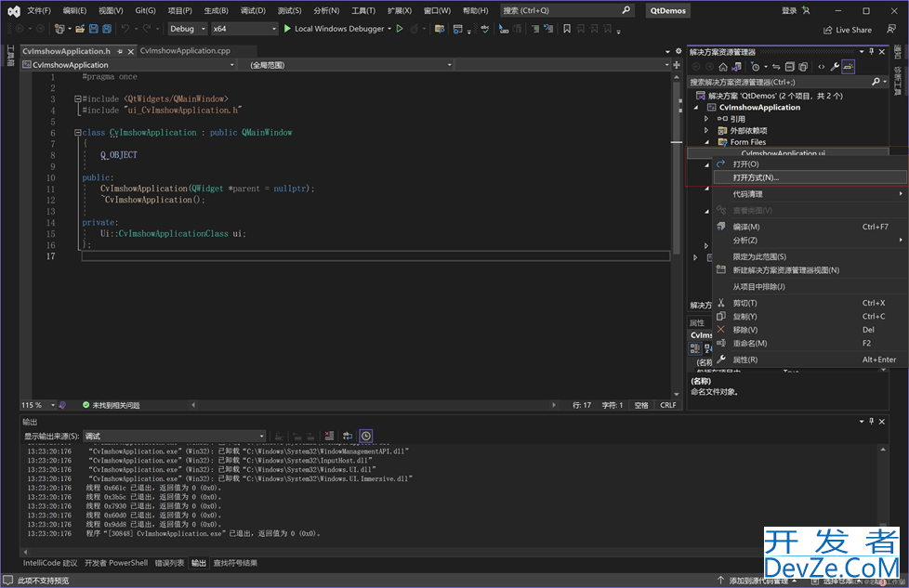Close the CvImshowApplication.h tab
Screen dimensions: 909x588
[x=130, y=52]
